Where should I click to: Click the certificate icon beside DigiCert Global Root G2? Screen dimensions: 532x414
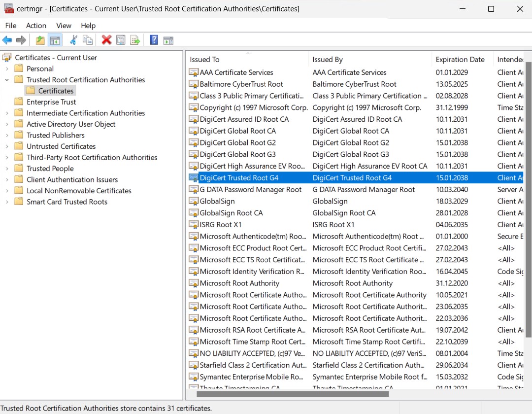tap(194, 143)
